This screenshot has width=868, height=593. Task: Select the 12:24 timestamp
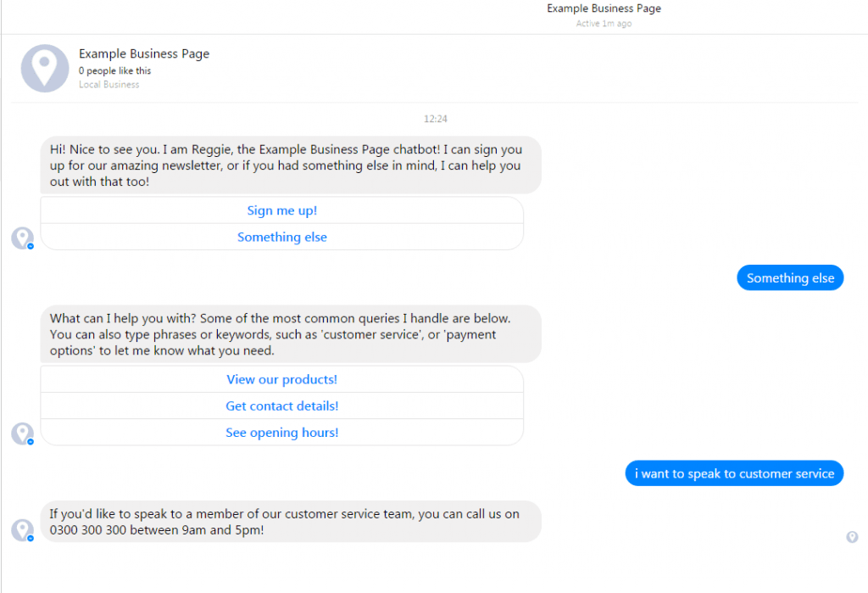coord(435,119)
